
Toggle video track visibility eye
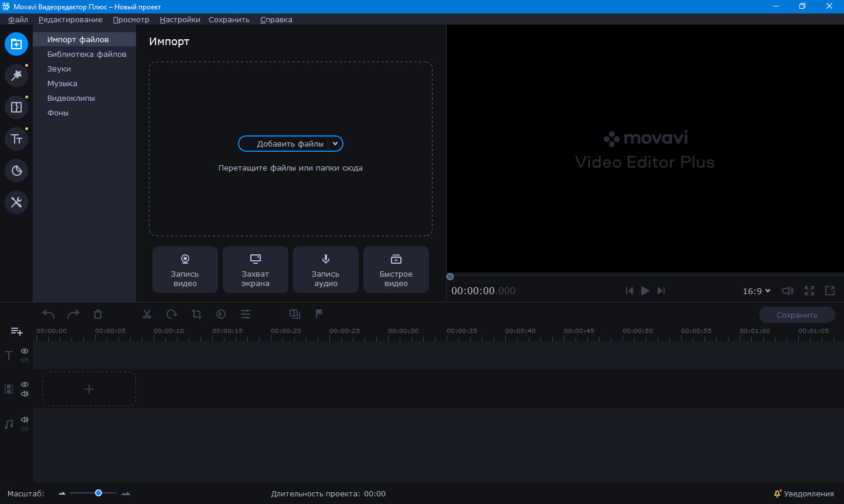click(x=25, y=384)
